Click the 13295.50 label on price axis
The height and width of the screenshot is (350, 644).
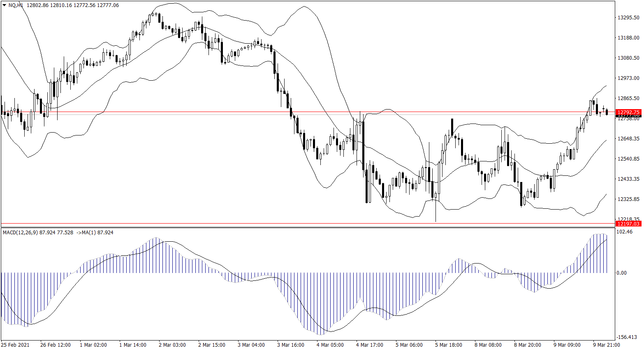(628, 18)
